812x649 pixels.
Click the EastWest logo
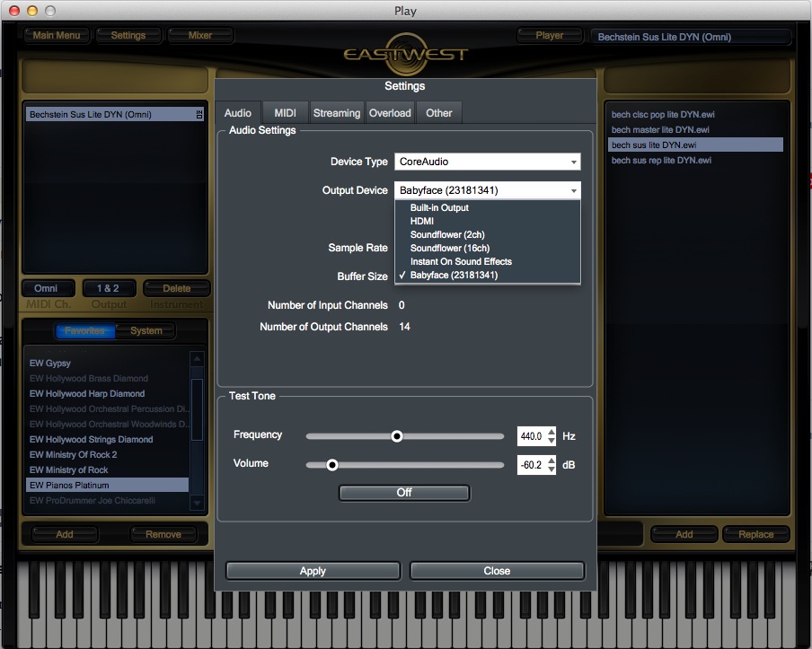pos(405,54)
